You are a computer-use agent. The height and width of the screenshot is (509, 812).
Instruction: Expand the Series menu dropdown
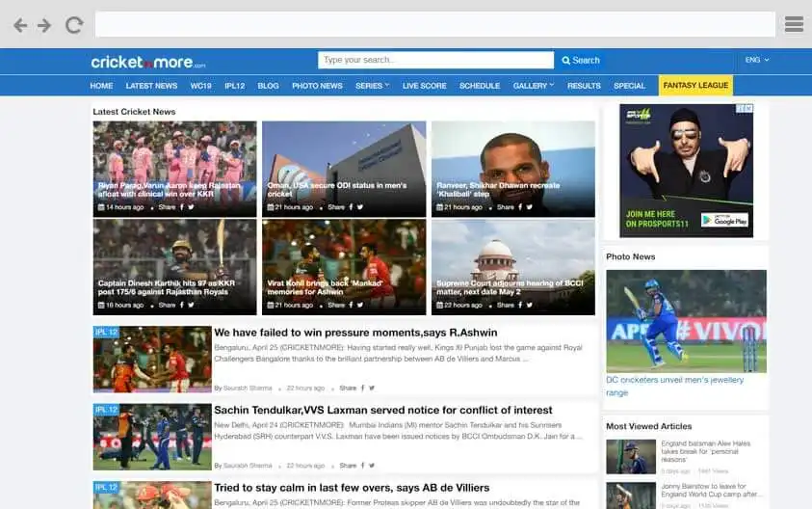coord(372,86)
